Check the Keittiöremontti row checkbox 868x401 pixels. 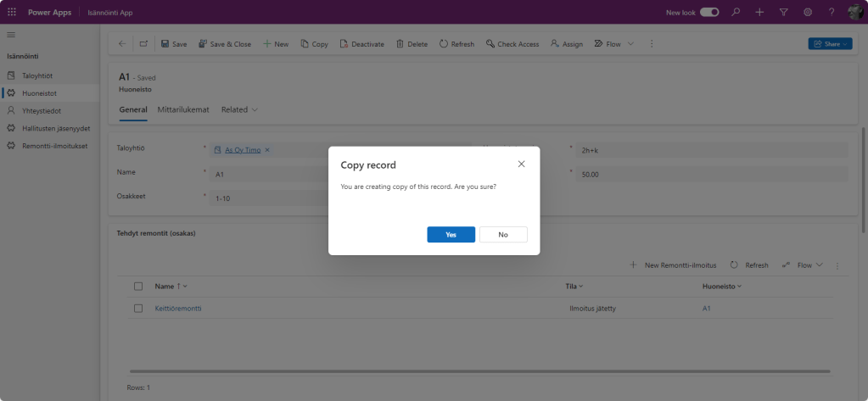pyautogui.click(x=138, y=309)
